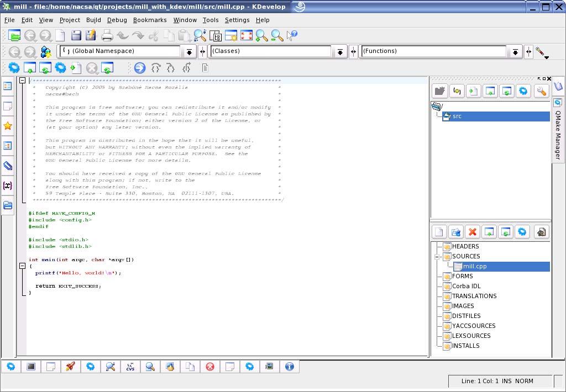
Task: Step out with the upward-arrow brace icon
Action: coord(187,68)
